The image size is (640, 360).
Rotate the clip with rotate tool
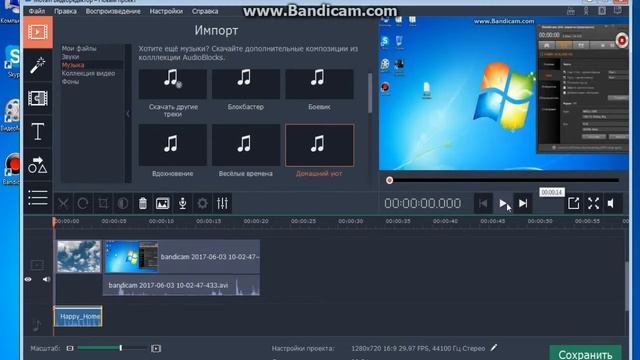point(83,203)
